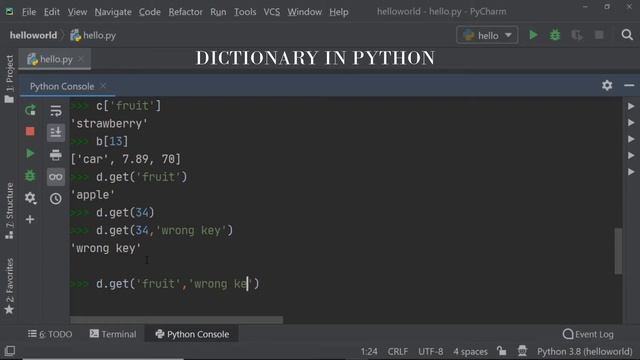Toggle soft-wrap in console output

point(56,110)
